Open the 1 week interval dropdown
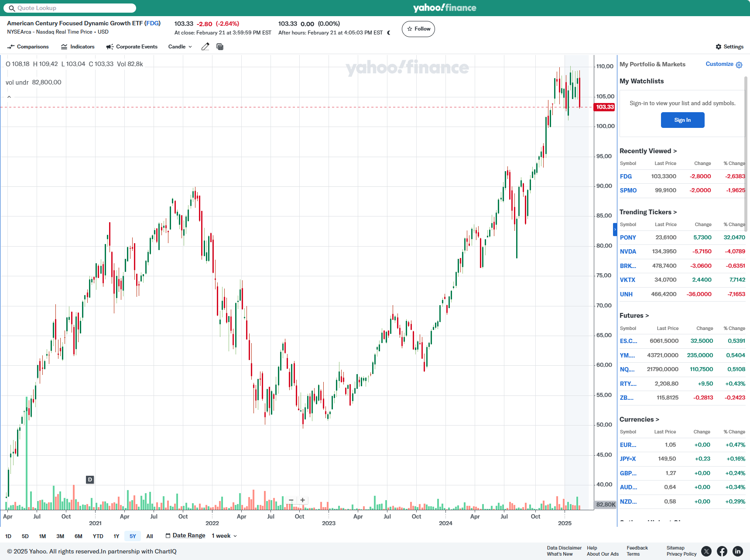Viewport: 750px width, 560px height. pos(224,536)
